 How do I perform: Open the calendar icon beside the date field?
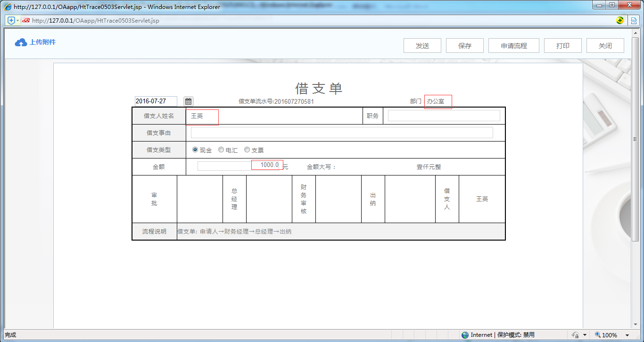(x=188, y=101)
